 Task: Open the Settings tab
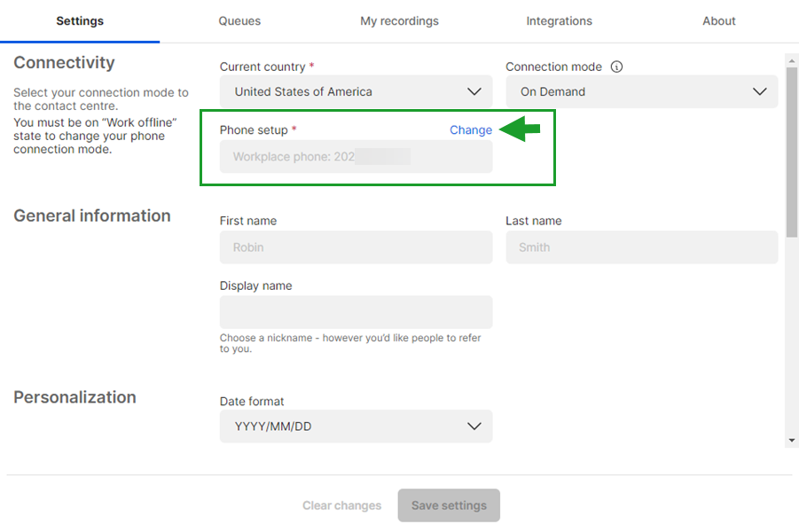point(80,21)
